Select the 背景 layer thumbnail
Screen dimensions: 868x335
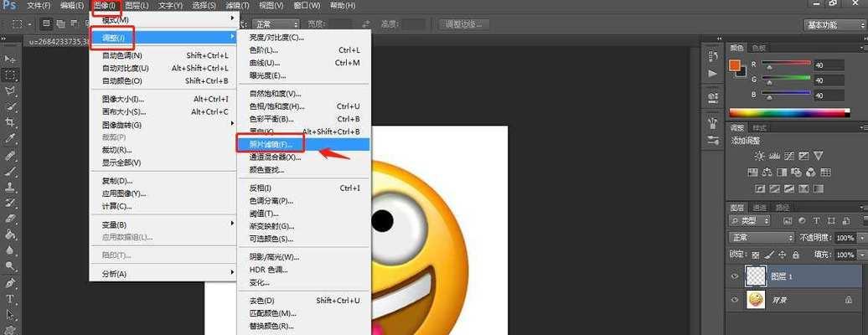757,300
